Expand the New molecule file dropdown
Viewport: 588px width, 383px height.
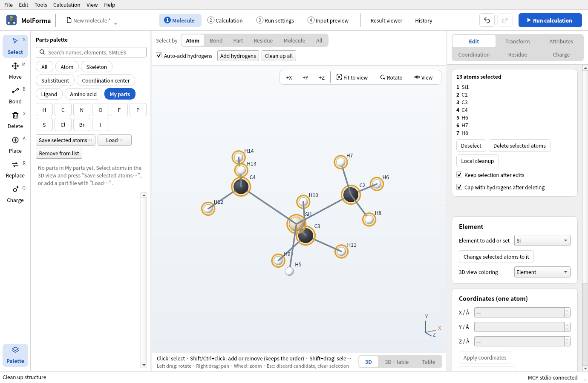(115, 24)
